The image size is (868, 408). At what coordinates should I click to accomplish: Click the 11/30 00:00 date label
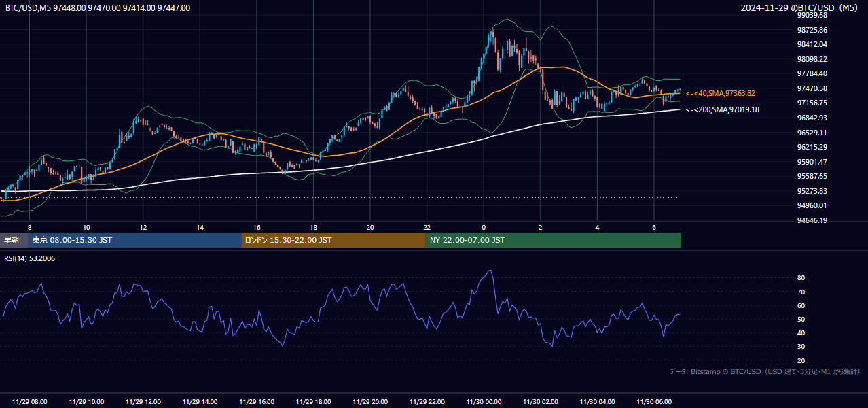click(484, 402)
